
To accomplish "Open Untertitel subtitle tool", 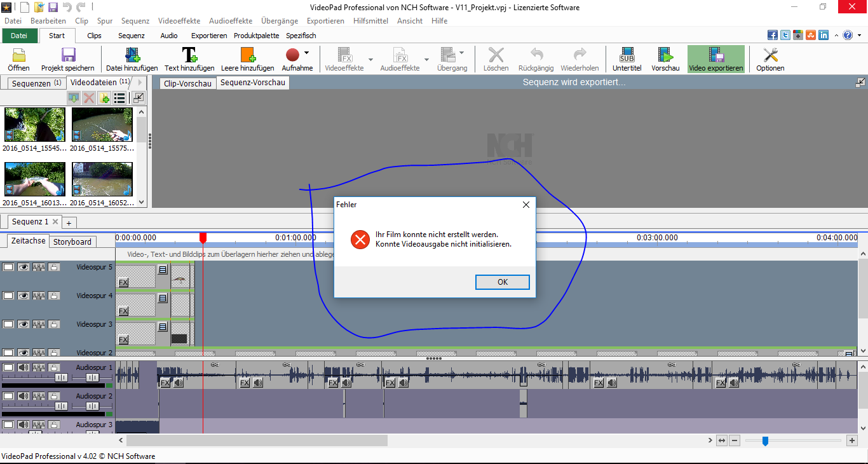I will (x=627, y=55).
